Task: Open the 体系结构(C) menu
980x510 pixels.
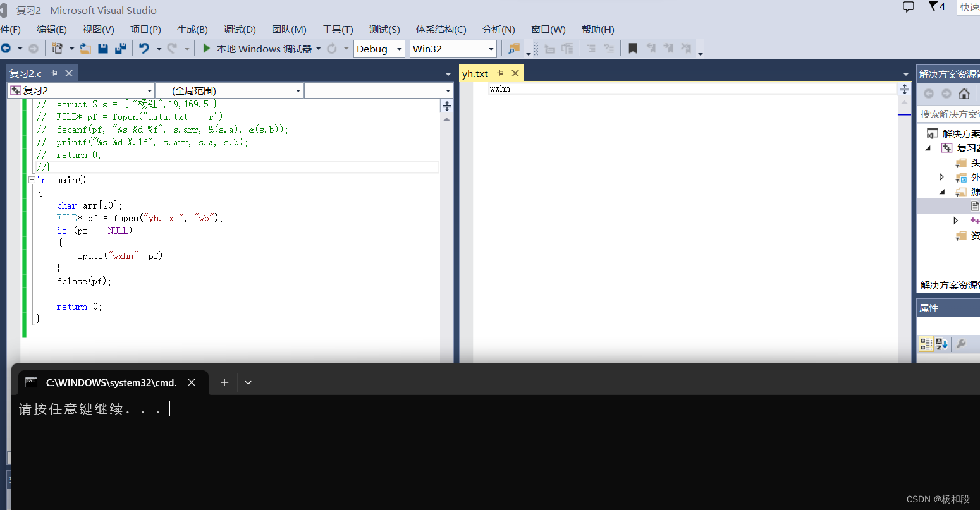Action: 441,30
